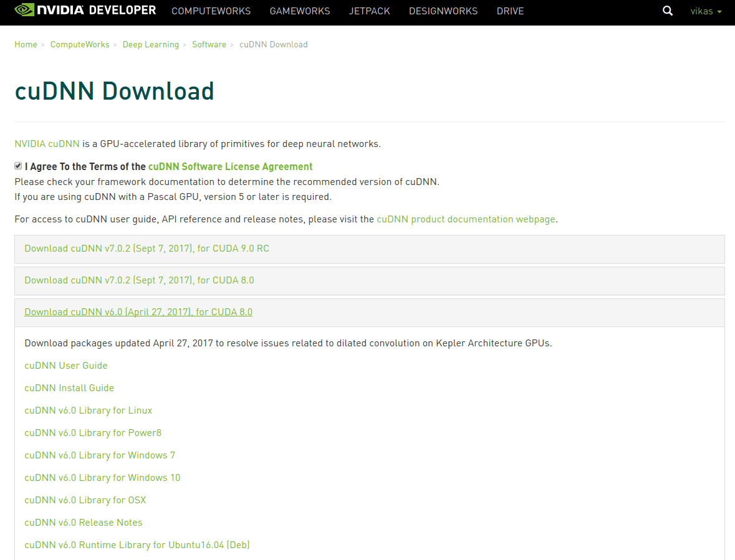Open the COMPUTEWORKS menu

click(x=211, y=11)
